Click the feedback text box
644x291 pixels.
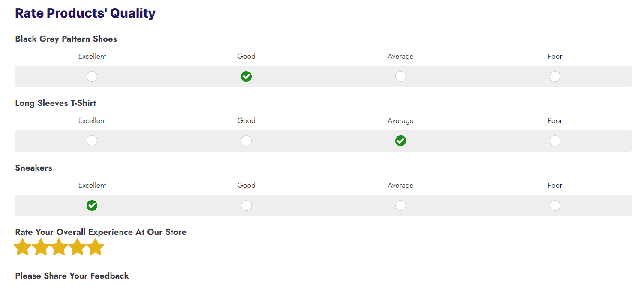coord(323,287)
